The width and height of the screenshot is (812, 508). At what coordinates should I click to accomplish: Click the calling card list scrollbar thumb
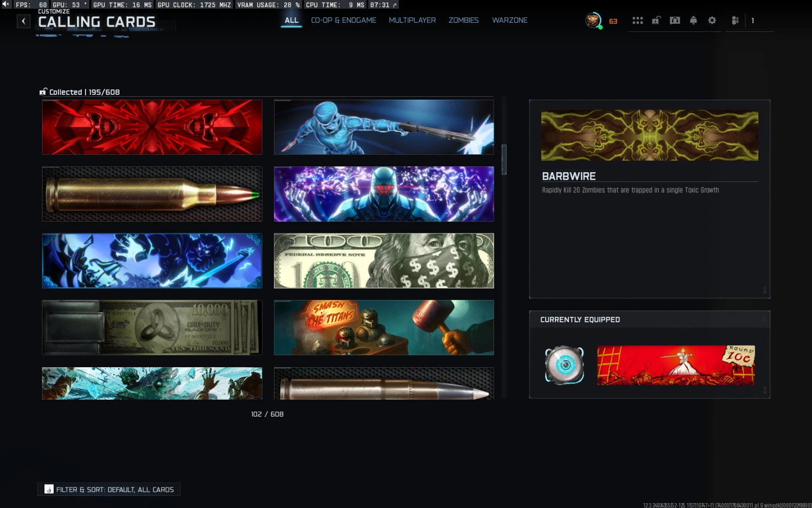coord(504,160)
